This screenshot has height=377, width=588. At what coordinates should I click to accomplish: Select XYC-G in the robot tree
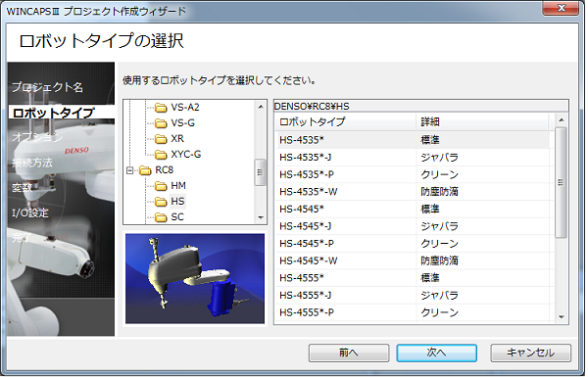(186, 155)
